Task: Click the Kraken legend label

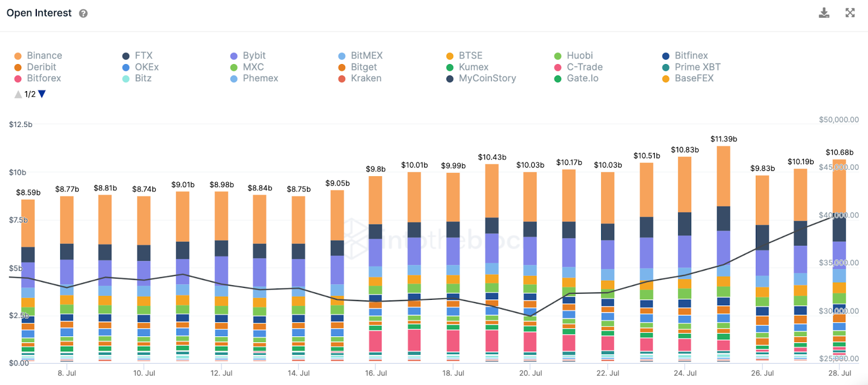Action: coord(366,78)
